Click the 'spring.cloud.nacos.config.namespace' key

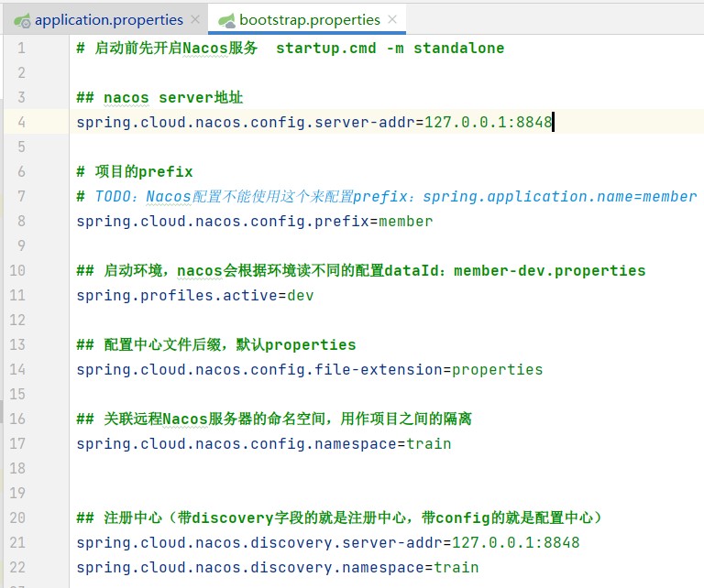coord(236,443)
